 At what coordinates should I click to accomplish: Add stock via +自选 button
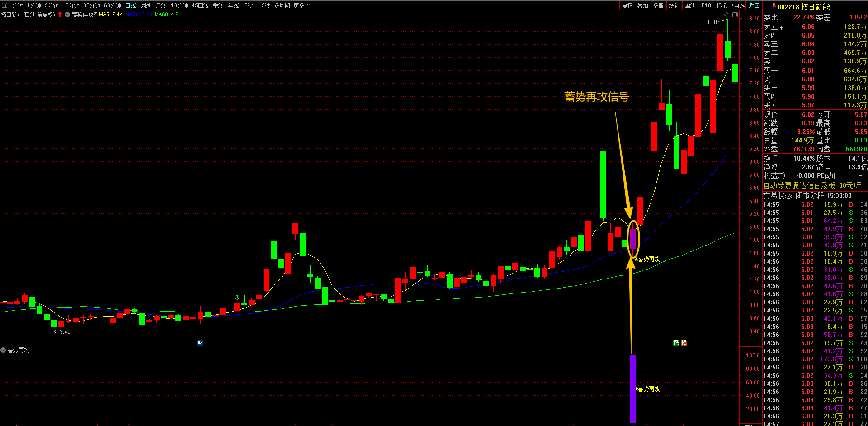pos(738,5)
